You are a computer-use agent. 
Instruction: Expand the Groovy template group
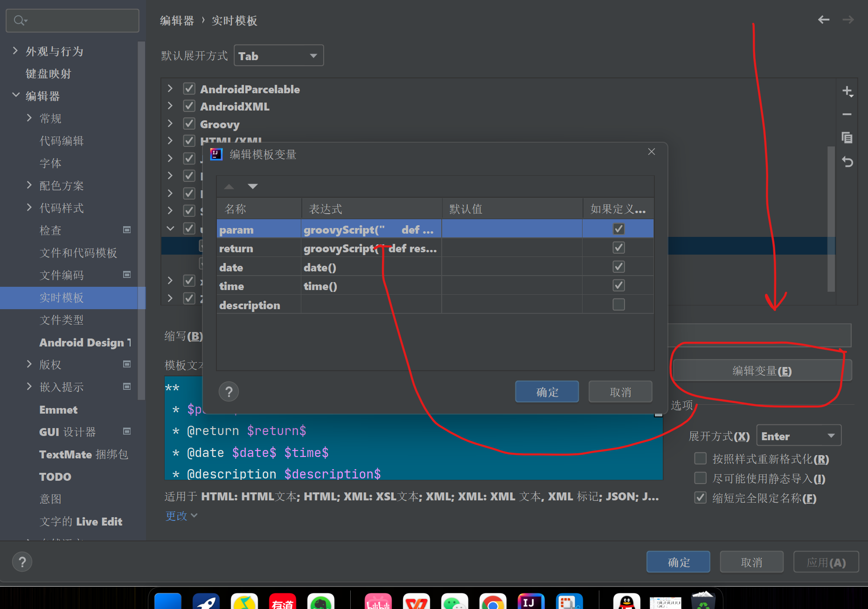point(170,124)
